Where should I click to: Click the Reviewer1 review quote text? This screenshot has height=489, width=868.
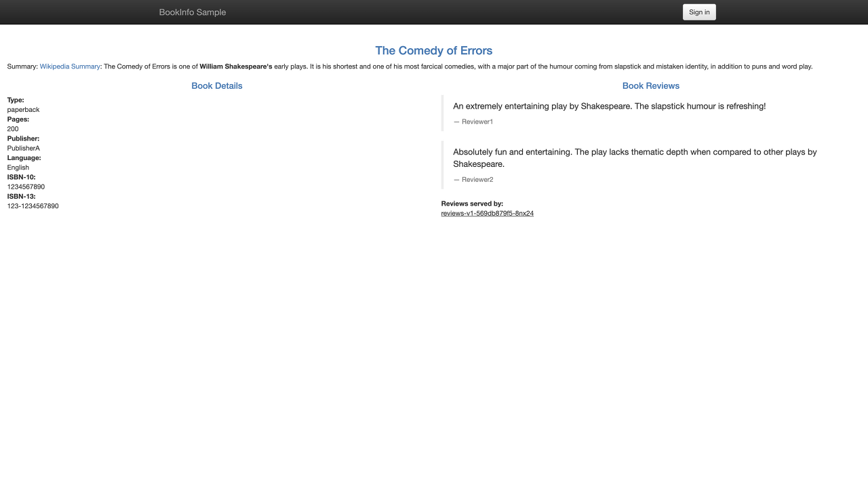(609, 106)
